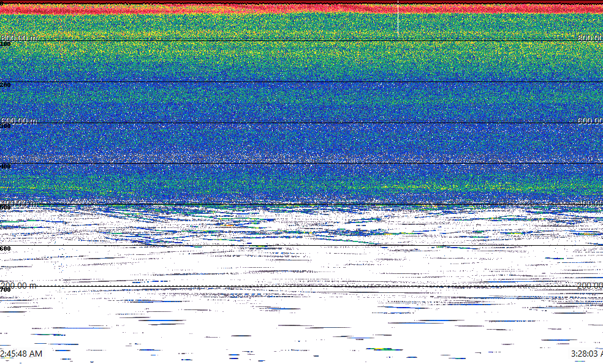Click the 2:45:48 AM start time label

(x=21, y=354)
